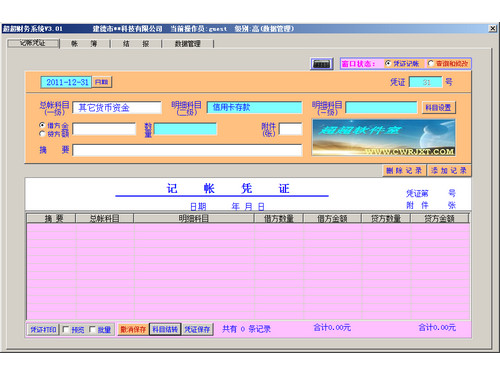Click the voucher number field showing 31
The image size is (500, 375).
coord(426,82)
